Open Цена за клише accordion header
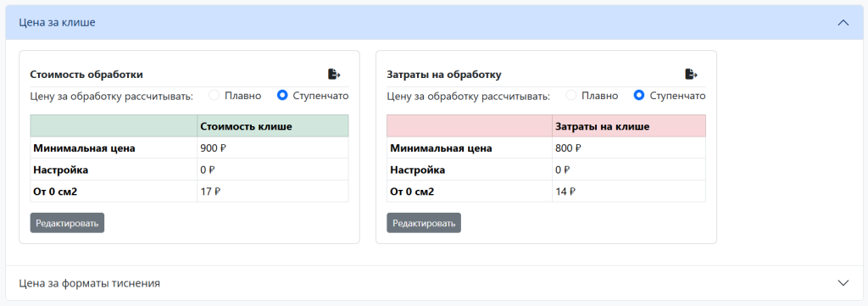This screenshot has height=306, width=868. [x=434, y=23]
